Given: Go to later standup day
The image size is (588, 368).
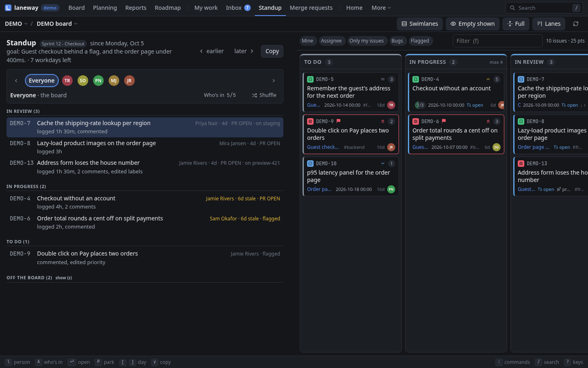Looking at the screenshot, I should [x=244, y=51].
